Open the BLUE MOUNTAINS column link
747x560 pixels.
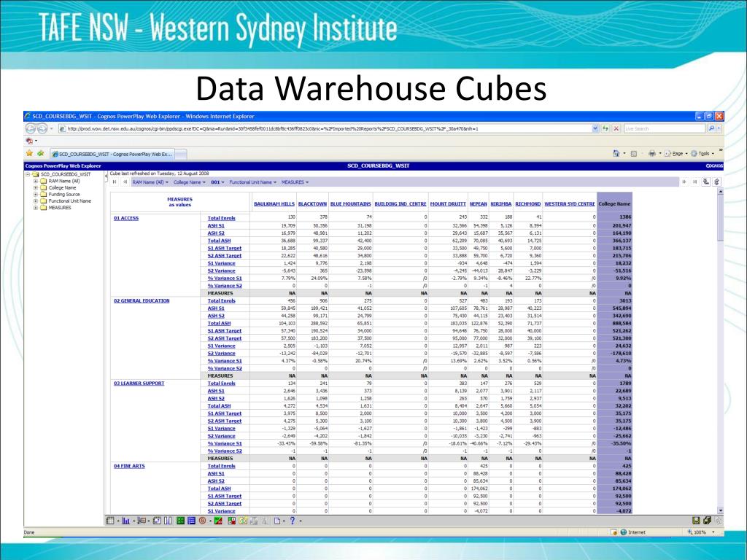pyautogui.click(x=351, y=204)
